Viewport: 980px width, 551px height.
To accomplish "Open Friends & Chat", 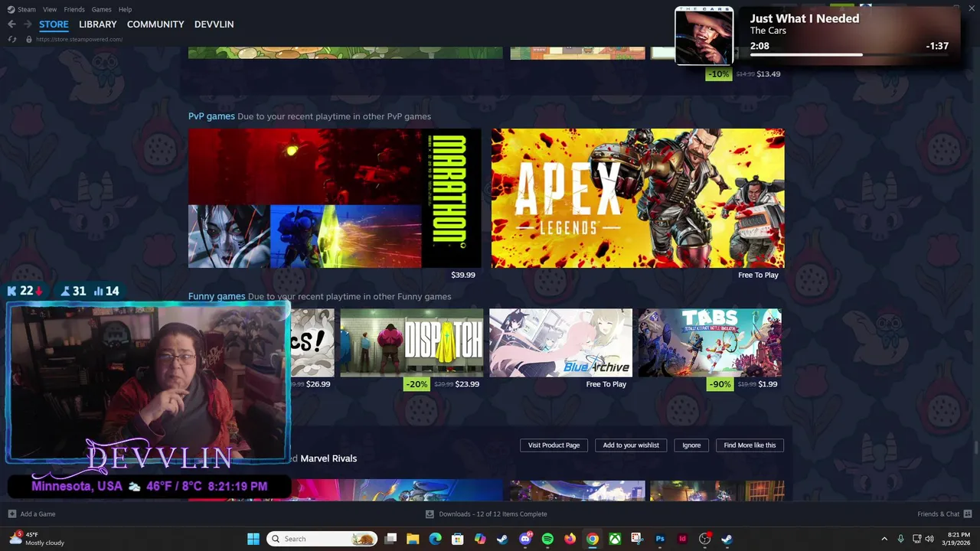I will tap(938, 514).
